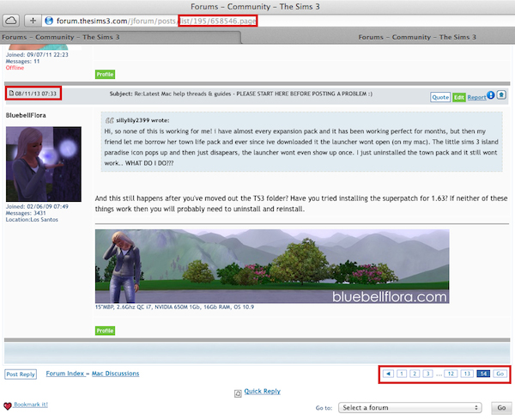Click the blue info circle icon
The height and width of the screenshot is (420, 515).
pos(490,95)
